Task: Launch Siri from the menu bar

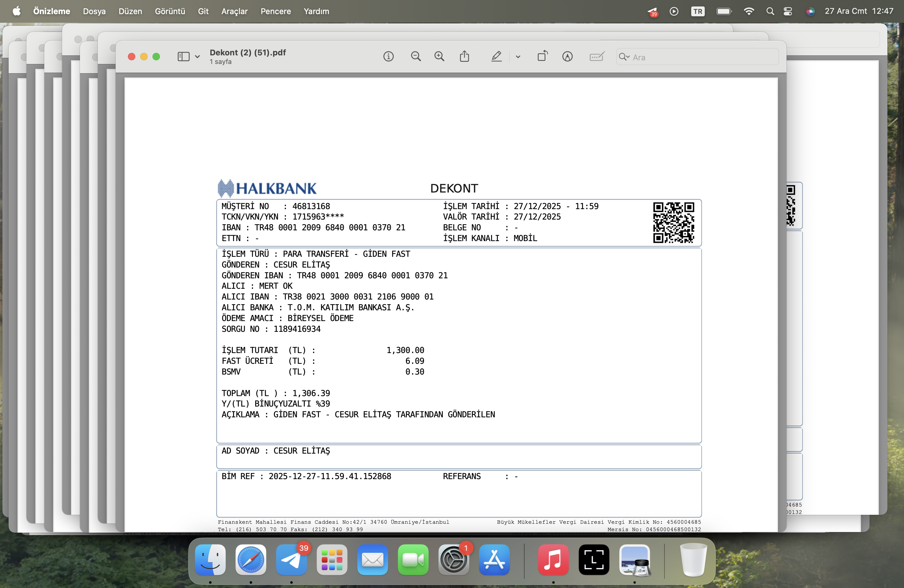Action: [x=810, y=11]
